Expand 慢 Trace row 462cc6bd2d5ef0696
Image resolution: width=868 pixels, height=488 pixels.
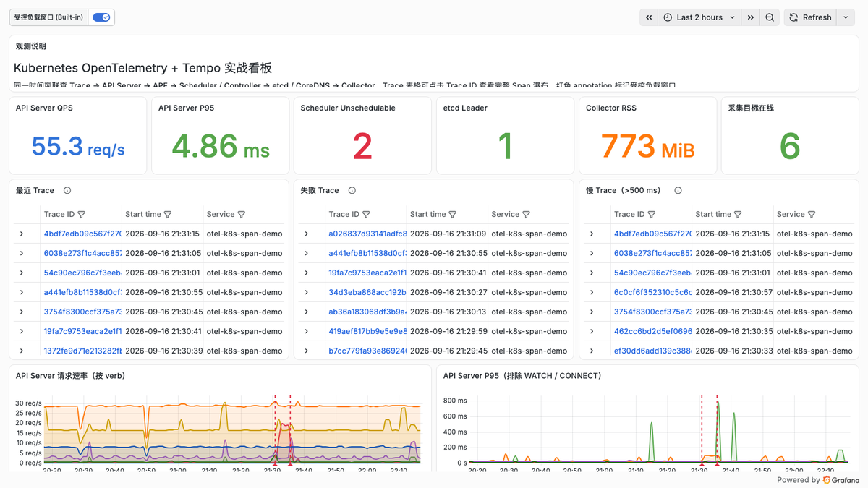pos(592,332)
